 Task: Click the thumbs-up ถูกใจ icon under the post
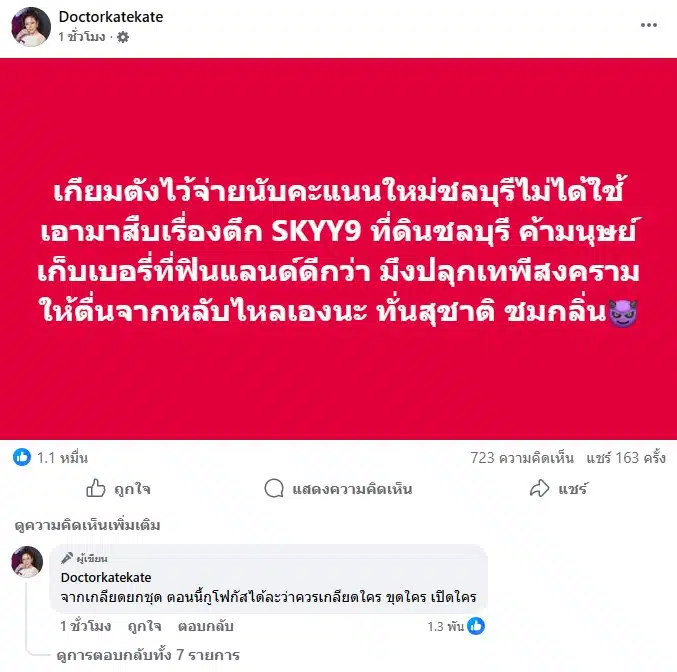click(x=95, y=488)
